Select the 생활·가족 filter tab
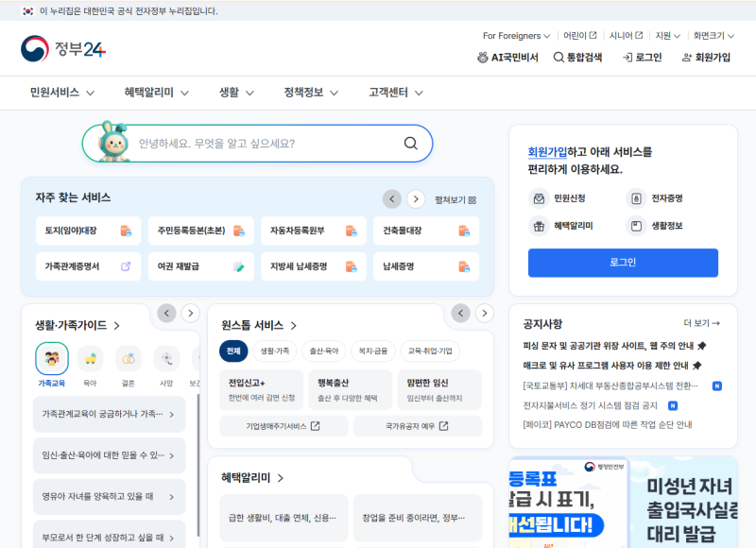Viewport: 756px width, 548px height. coord(275,351)
